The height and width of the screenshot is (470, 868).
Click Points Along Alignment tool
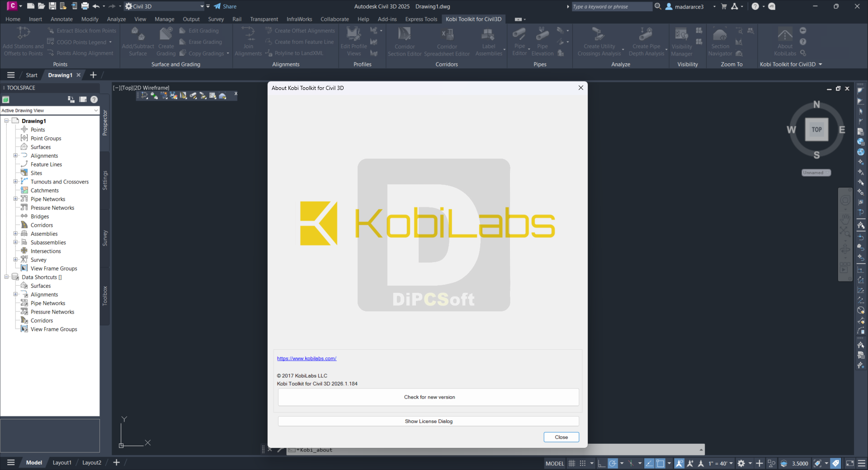(80, 53)
